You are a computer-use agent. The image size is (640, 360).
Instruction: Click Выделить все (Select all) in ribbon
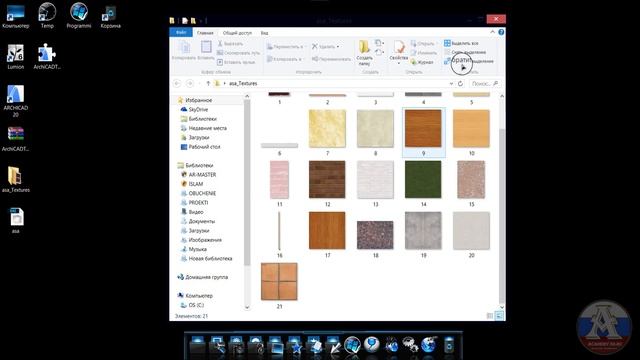[461, 43]
